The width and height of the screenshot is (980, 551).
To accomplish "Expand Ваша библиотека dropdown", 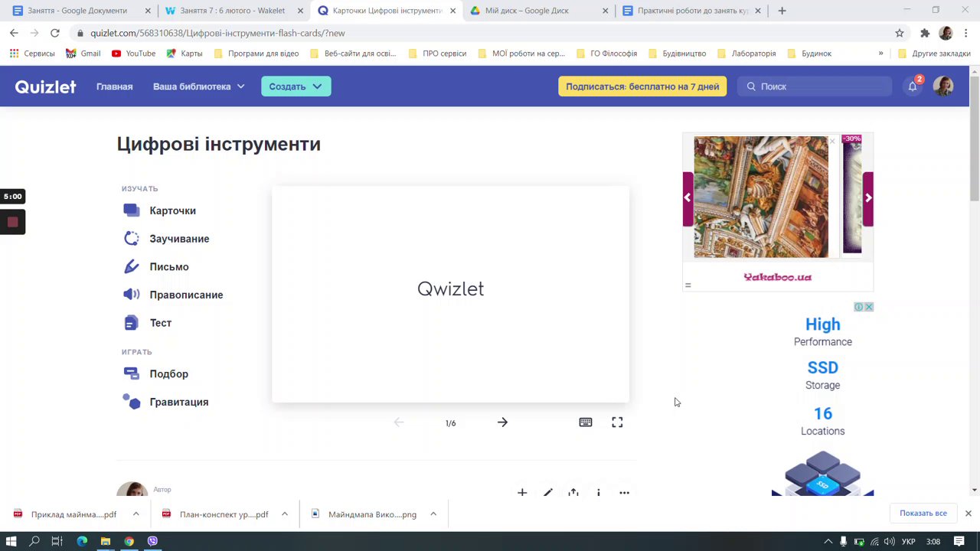I will coord(199,86).
